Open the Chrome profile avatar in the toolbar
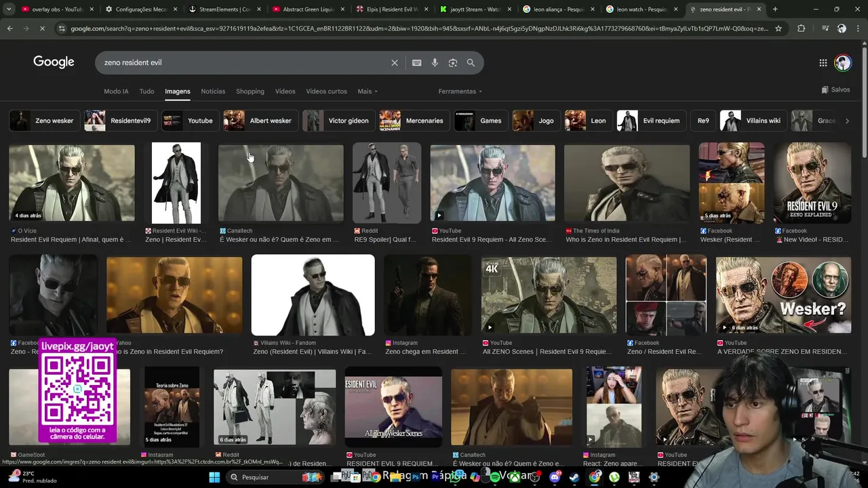This screenshot has width=868, height=488. [842, 28]
